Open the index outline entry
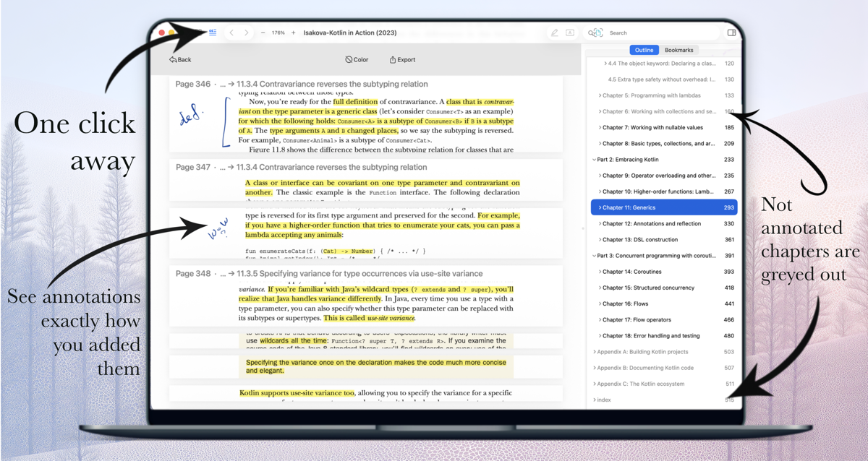 664,400
